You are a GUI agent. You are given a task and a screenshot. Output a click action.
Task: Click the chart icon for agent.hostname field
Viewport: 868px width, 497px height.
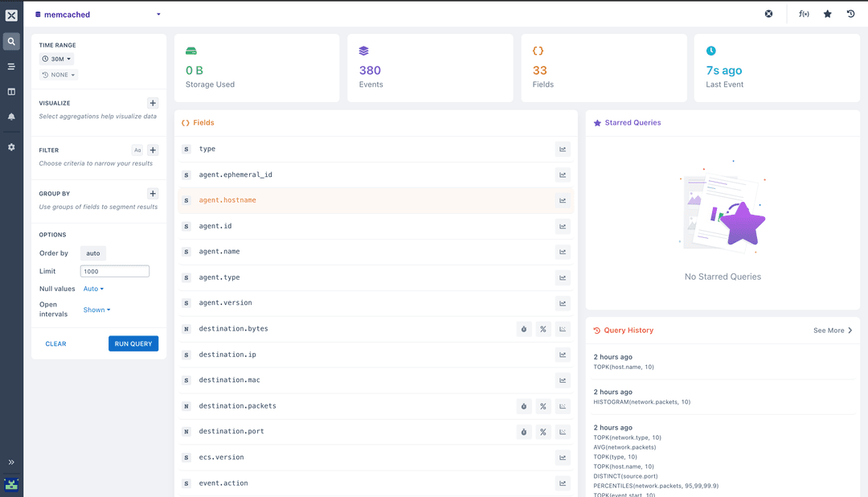(x=563, y=200)
